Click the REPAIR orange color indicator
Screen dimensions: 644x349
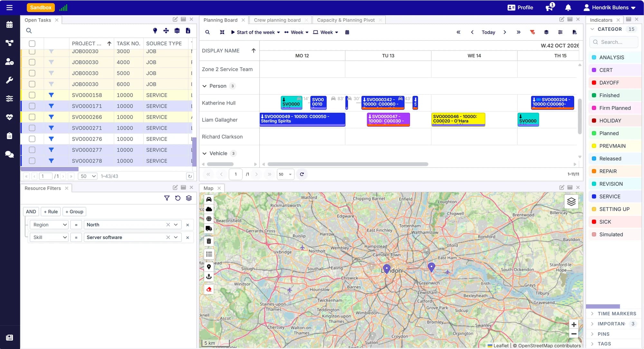[594, 171]
